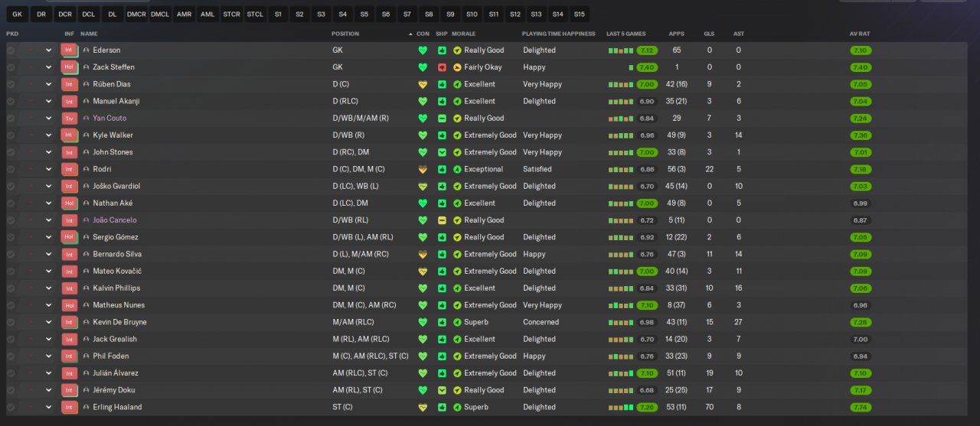Select the GK position slot tab
The width and height of the screenshot is (980, 426).
(x=17, y=14)
